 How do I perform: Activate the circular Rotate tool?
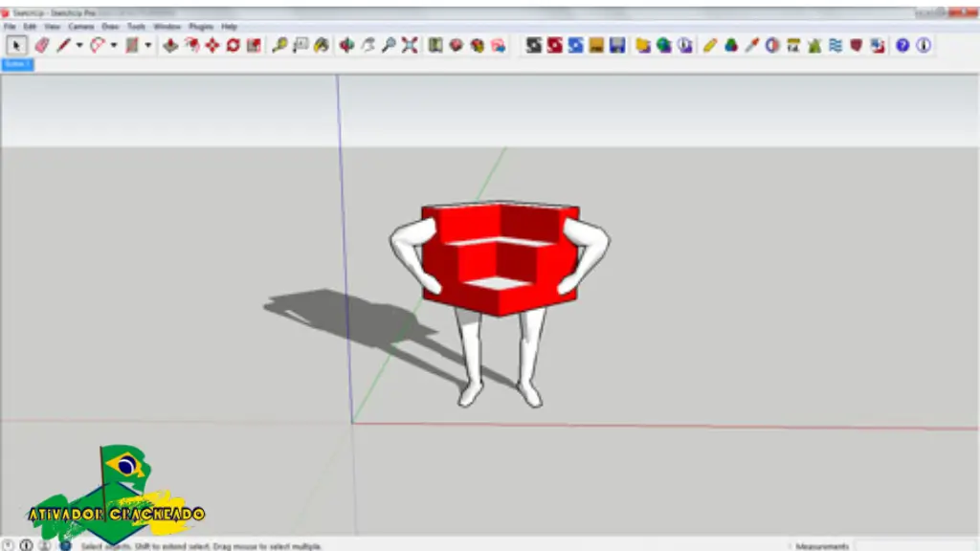(x=234, y=45)
